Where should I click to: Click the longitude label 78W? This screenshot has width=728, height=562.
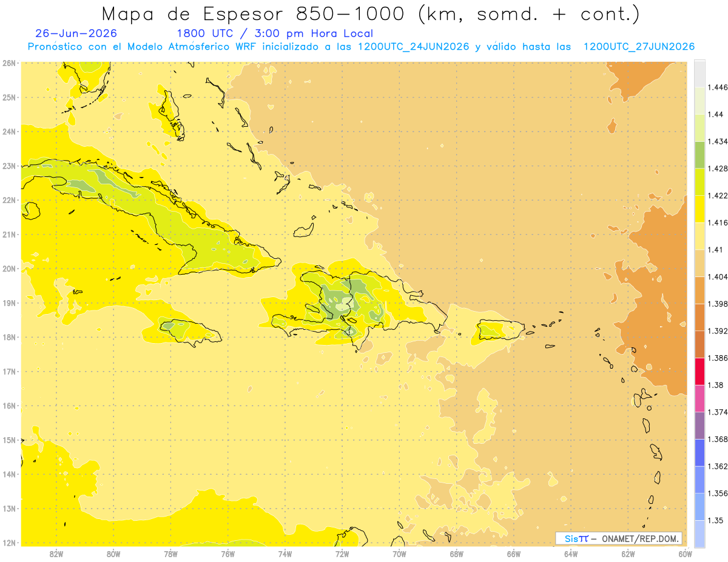tap(170, 554)
